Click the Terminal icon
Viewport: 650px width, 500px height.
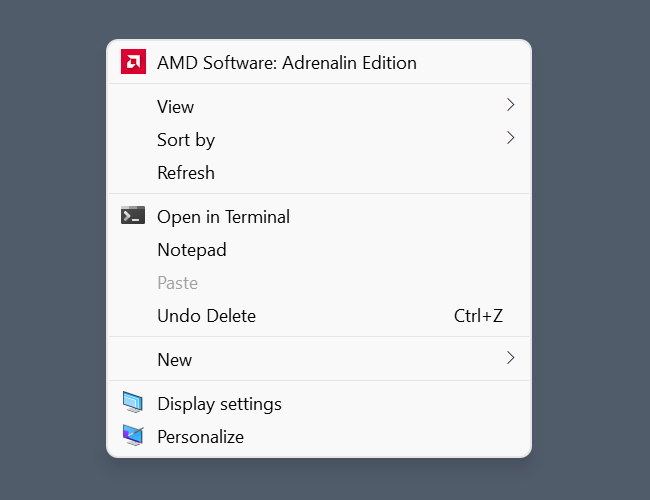point(133,216)
